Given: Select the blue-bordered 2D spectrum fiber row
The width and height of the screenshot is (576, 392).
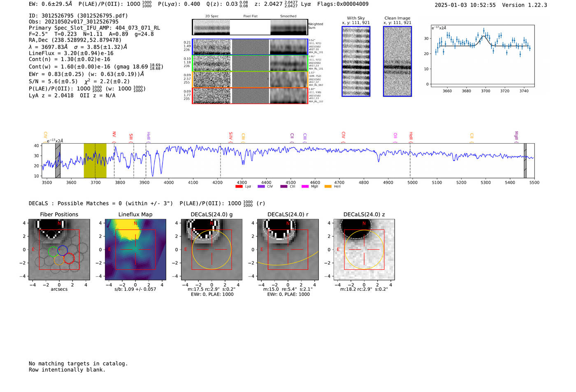Looking at the screenshot, I should [x=250, y=47].
